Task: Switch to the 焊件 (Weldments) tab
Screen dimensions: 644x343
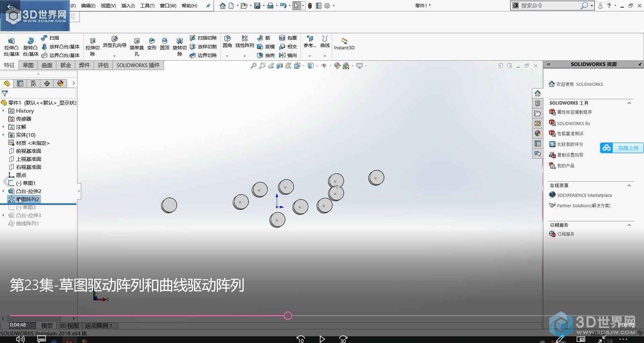Action: [x=85, y=65]
